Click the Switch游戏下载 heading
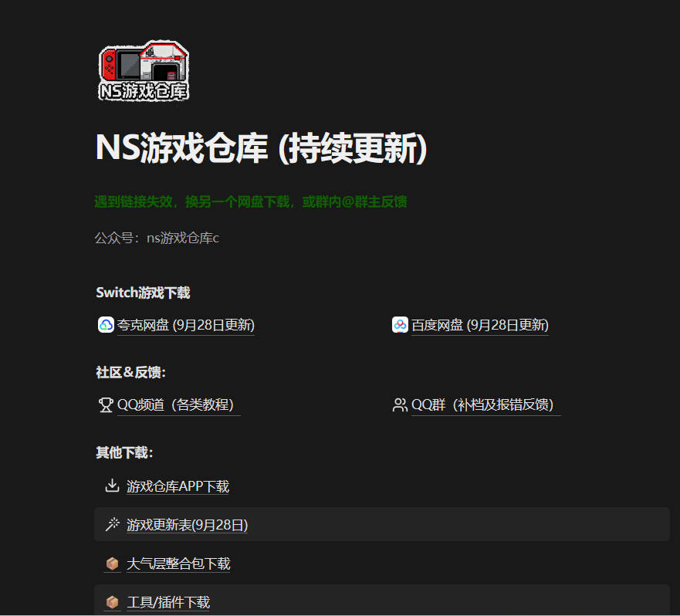Image resolution: width=680 pixels, height=616 pixels. coord(143,293)
